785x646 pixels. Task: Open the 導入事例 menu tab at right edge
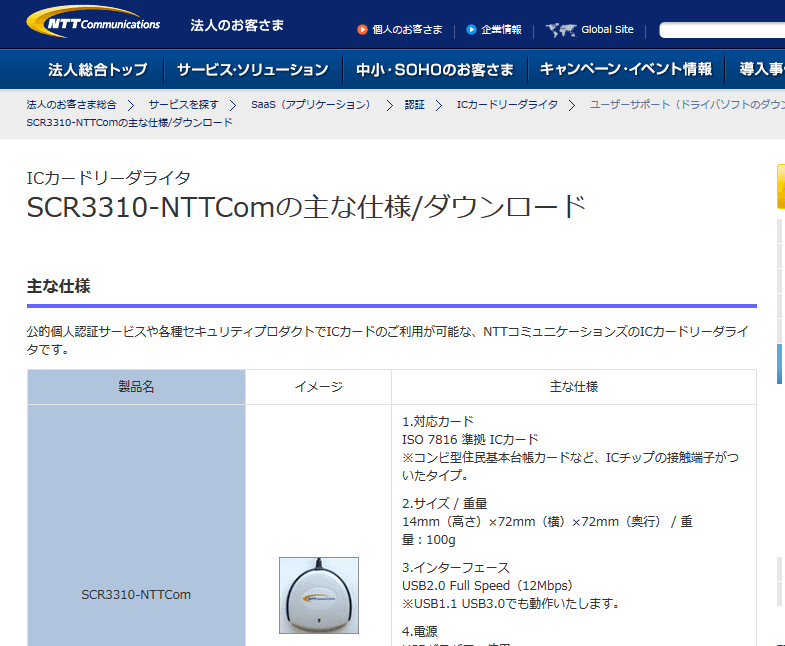[x=761, y=69]
